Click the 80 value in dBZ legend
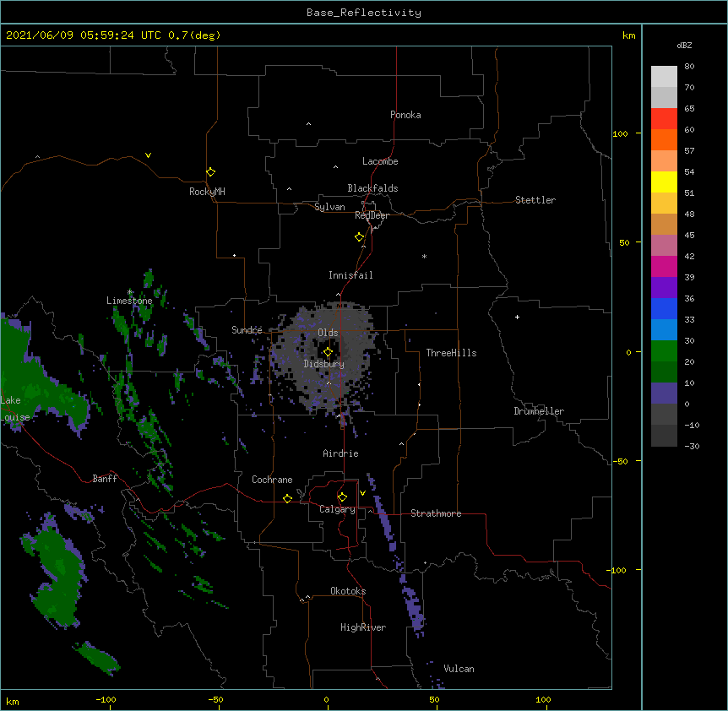 point(689,67)
